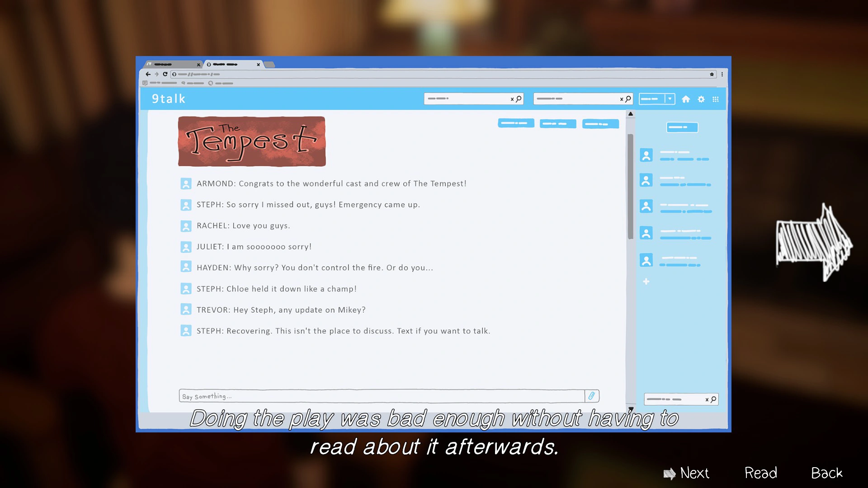Add contact with plus icon in sidebar
The image size is (868, 488).
pyautogui.click(x=646, y=282)
